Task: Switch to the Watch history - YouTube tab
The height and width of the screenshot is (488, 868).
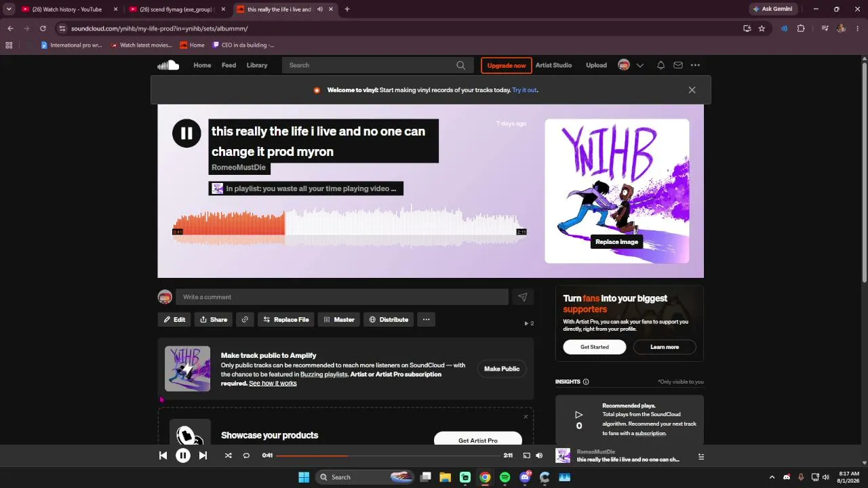Action: [x=69, y=9]
